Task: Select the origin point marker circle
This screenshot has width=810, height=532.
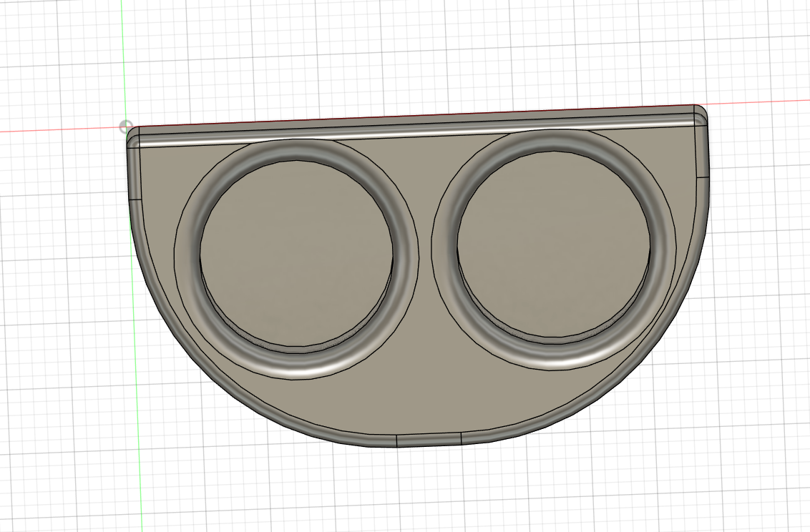Action: (125, 127)
